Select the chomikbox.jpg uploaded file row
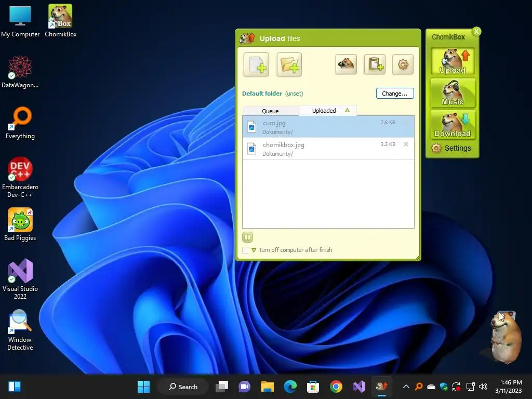Screen dimensions: 532x399 (x=328, y=149)
